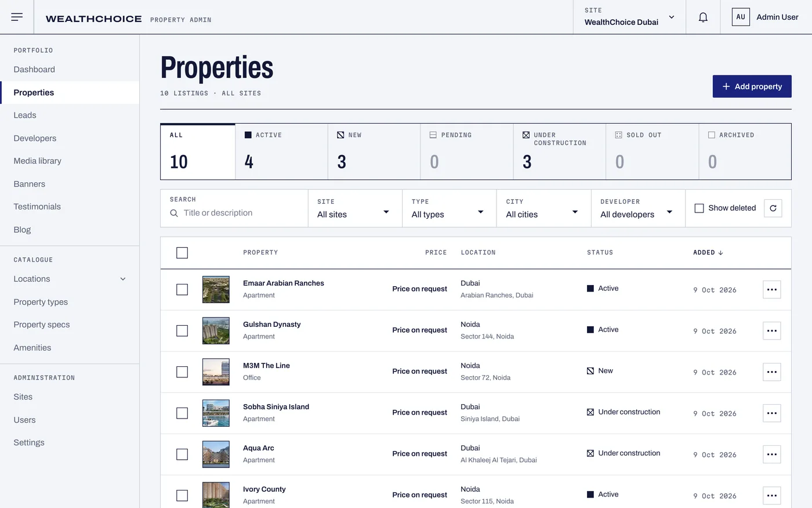
Task: Show the Sold Out status tab
Action: coord(652,152)
